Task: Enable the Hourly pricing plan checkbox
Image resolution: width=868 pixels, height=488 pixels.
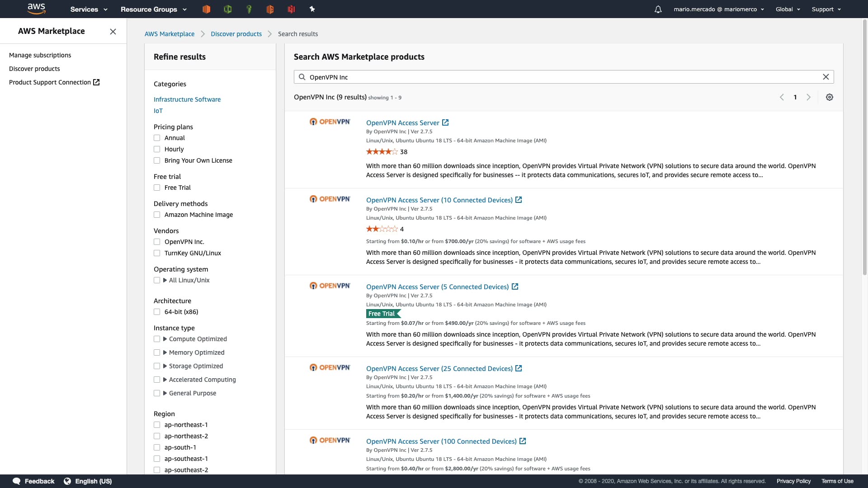Action: [x=157, y=149]
